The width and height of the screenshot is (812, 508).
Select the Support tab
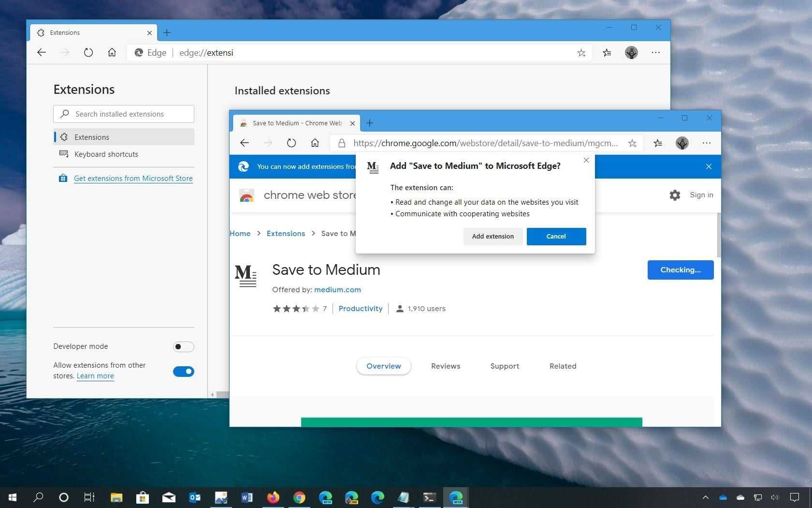pos(504,366)
